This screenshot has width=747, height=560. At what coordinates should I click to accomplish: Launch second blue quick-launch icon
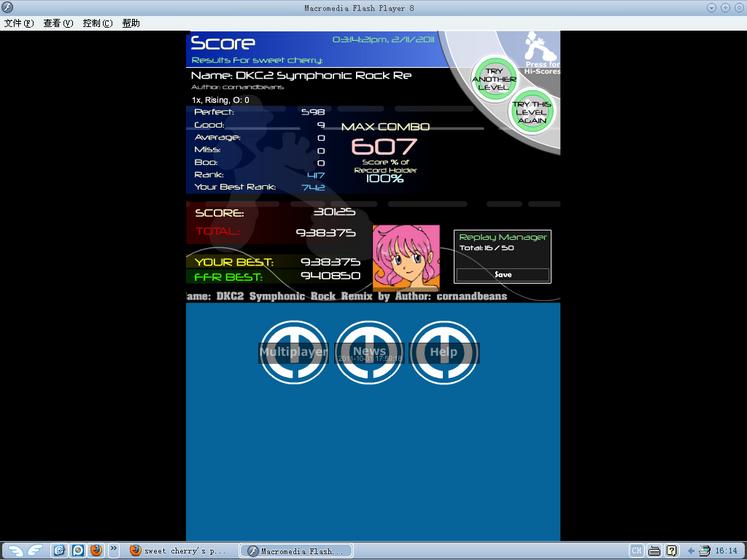(x=78, y=550)
